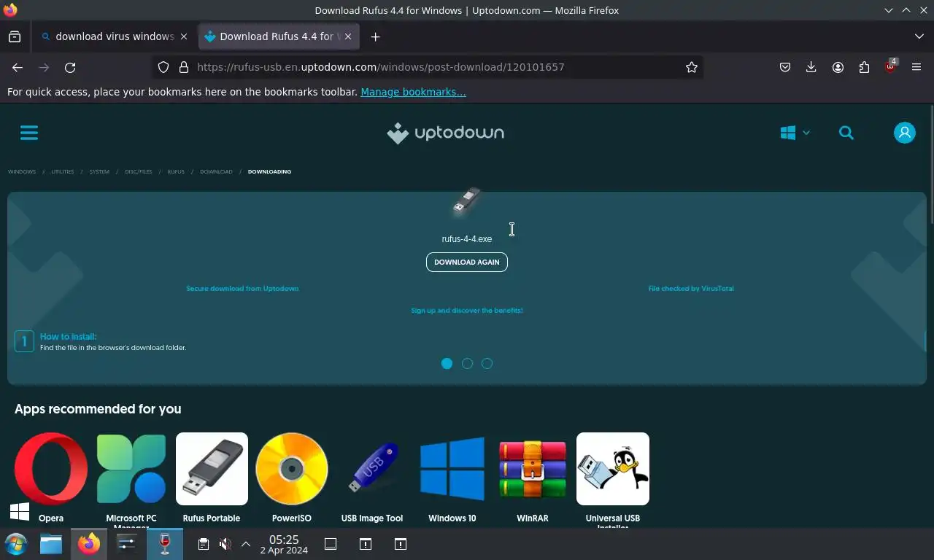This screenshot has width=934, height=560.
Task: Open the Firefox downloads panel
Action: click(x=811, y=67)
